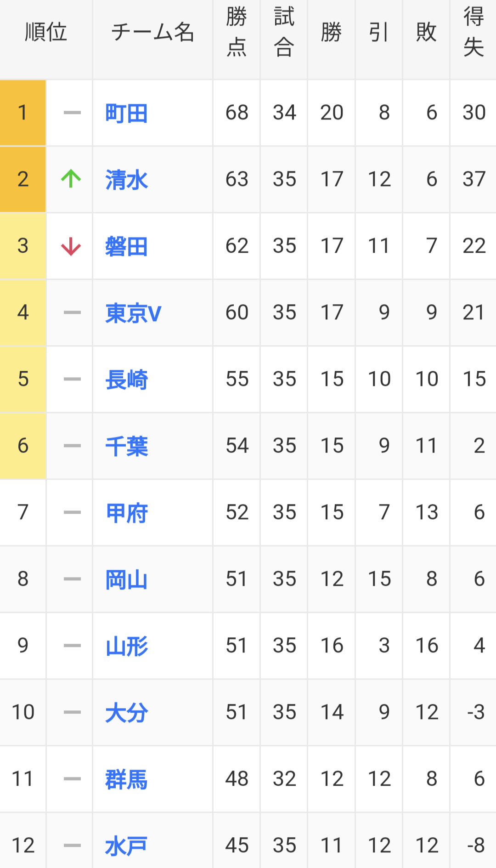Click the 勝点 column header

237,32
